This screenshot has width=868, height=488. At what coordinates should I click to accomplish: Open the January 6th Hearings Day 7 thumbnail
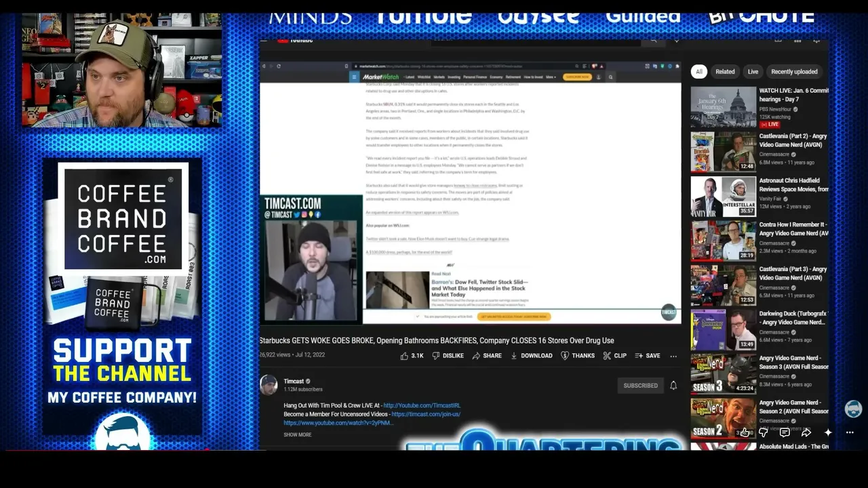(724, 107)
